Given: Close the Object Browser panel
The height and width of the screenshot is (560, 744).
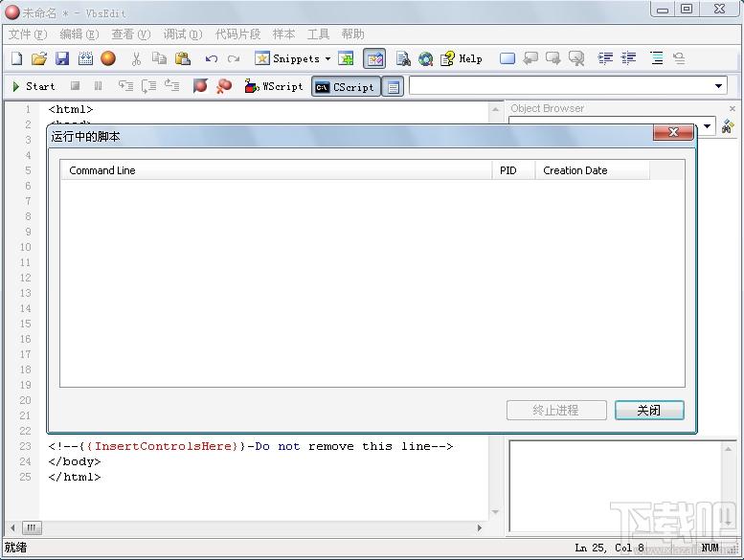Looking at the screenshot, I should [x=733, y=108].
